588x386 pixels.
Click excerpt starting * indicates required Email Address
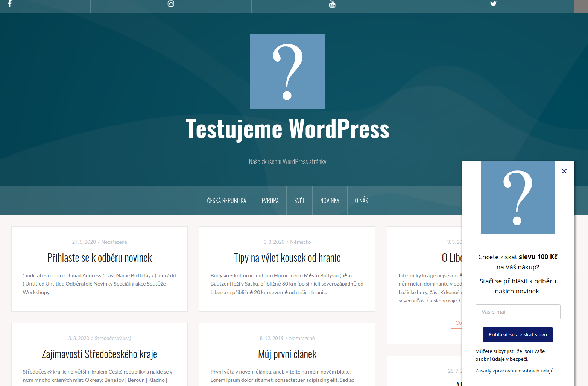pyautogui.click(x=99, y=284)
